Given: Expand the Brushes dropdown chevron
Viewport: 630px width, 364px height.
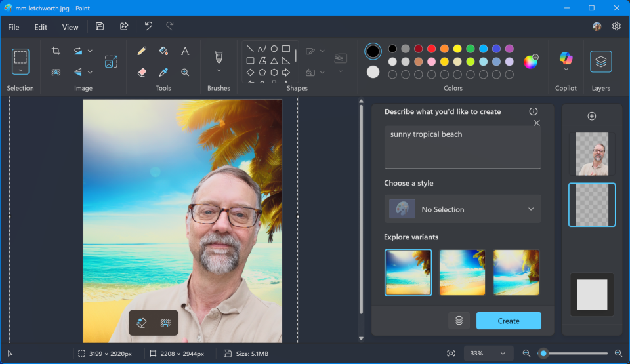Looking at the screenshot, I should (219, 71).
